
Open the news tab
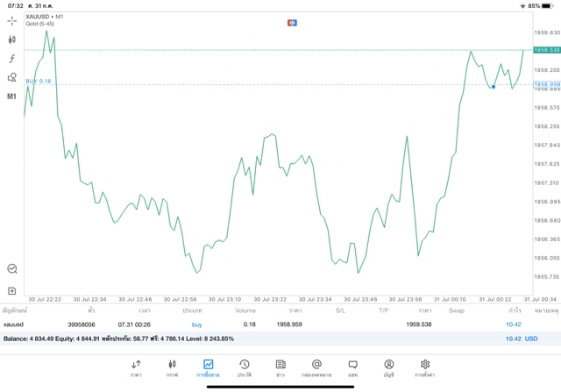(x=280, y=367)
